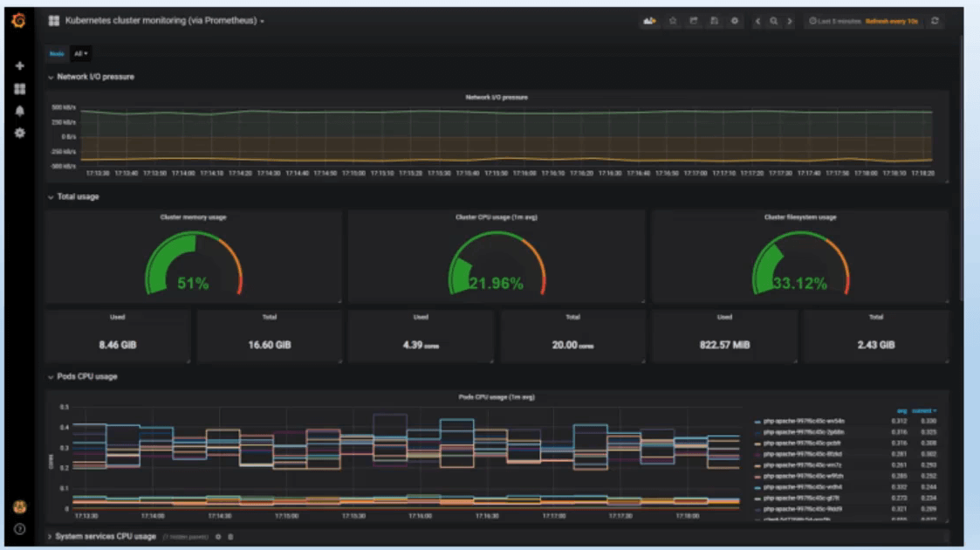Zoom out the time range with magnifier
This screenshot has height=550, width=980.
(x=774, y=21)
